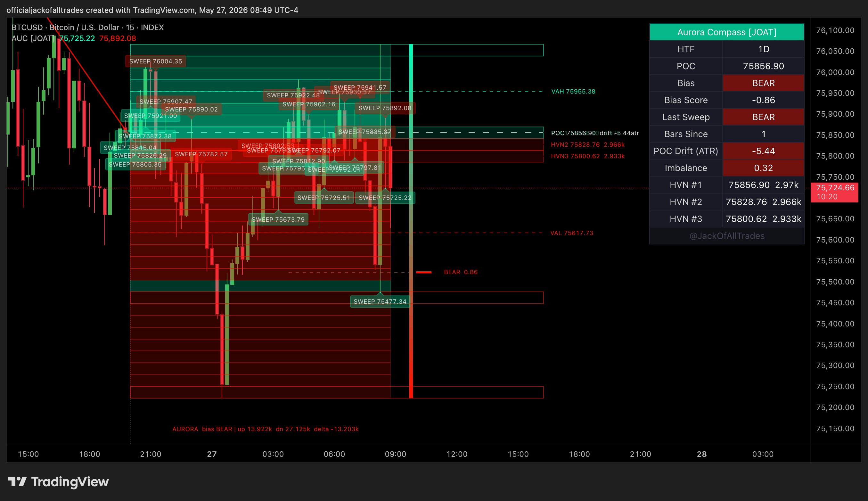Click the 28 date label on time axis

701,454
